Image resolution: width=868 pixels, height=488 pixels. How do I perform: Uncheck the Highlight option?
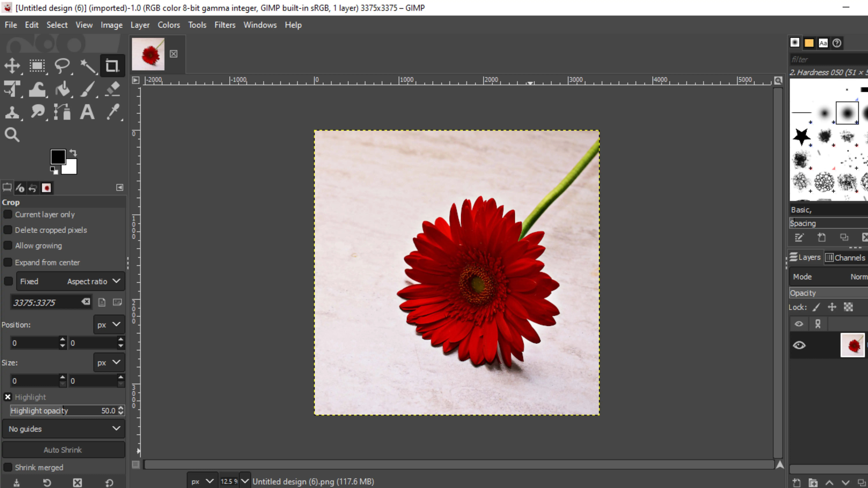click(x=8, y=397)
